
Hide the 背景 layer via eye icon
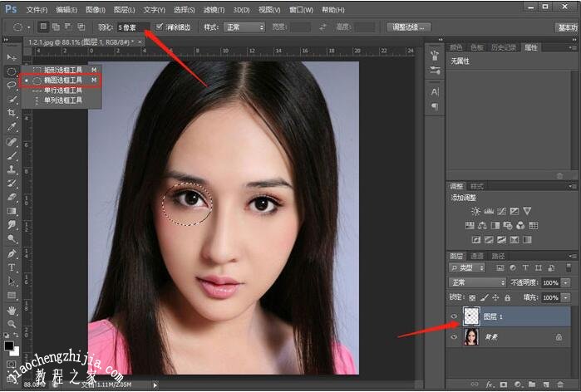pos(454,338)
